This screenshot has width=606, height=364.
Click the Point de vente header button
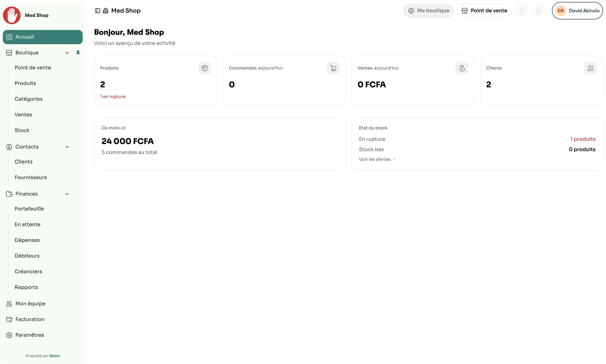coord(484,11)
